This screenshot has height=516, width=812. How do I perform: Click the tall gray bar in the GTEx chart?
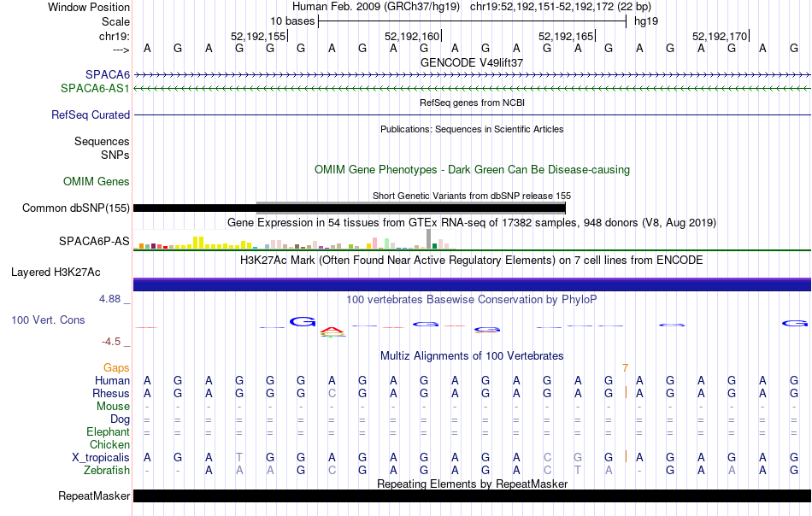coord(428,239)
